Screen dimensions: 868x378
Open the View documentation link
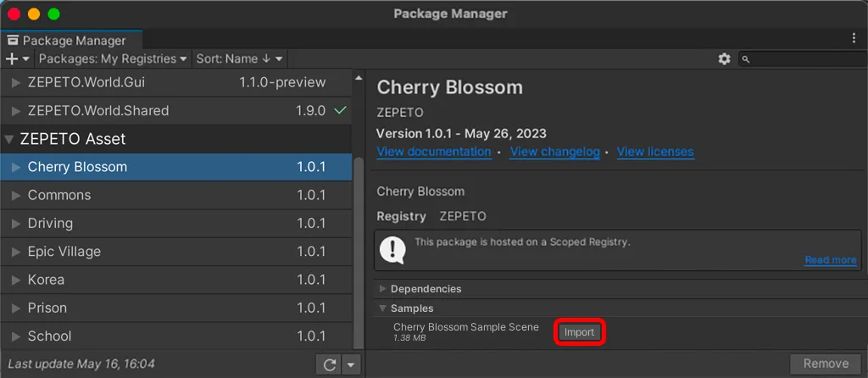pyautogui.click(x=433, y=152)
